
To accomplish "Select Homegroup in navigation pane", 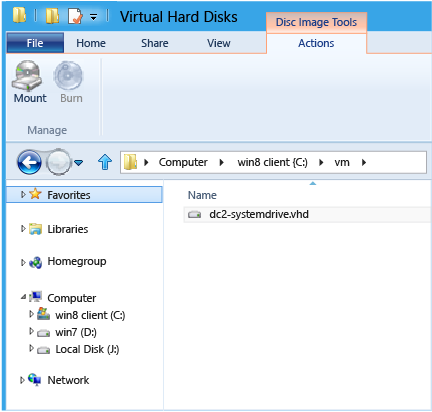I will tap(77, 261).
